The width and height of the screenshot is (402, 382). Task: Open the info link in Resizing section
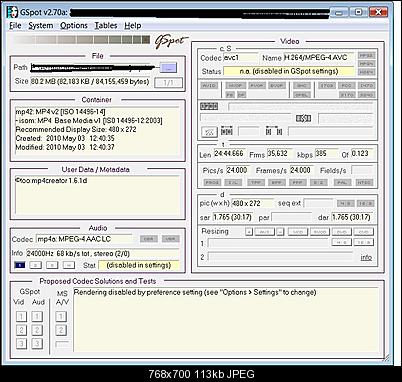[x=366, y=257]
